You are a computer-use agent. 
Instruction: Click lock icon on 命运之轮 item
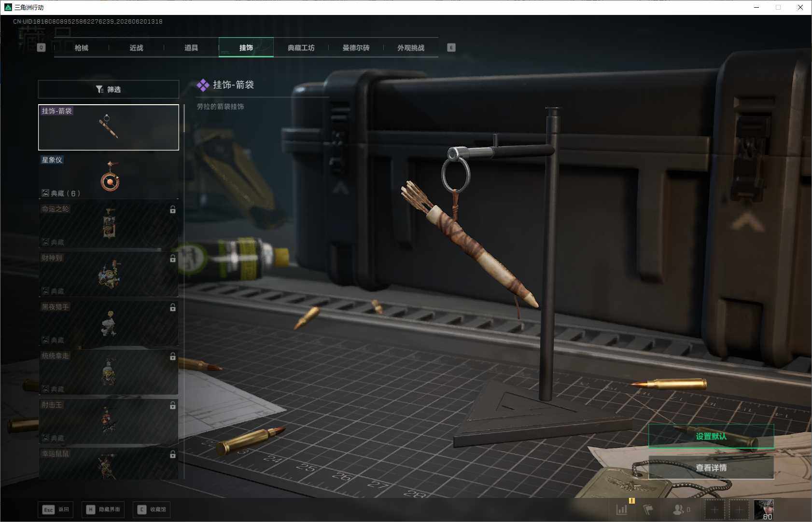(x=173, y=210)
